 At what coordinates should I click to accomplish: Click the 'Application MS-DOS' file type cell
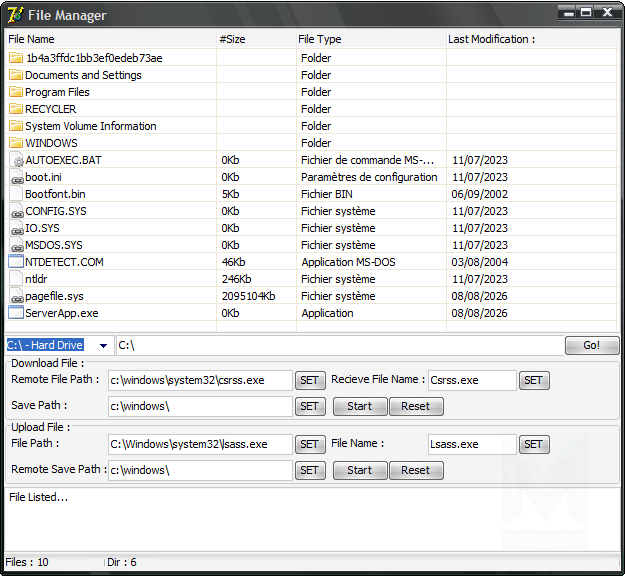pyautogui.click(x=348, y=262)
